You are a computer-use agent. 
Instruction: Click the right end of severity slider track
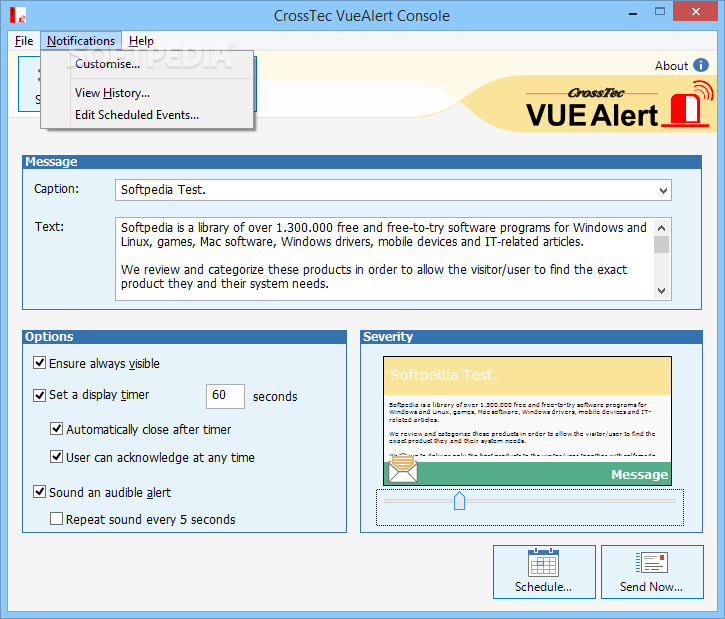click(673, 501)
